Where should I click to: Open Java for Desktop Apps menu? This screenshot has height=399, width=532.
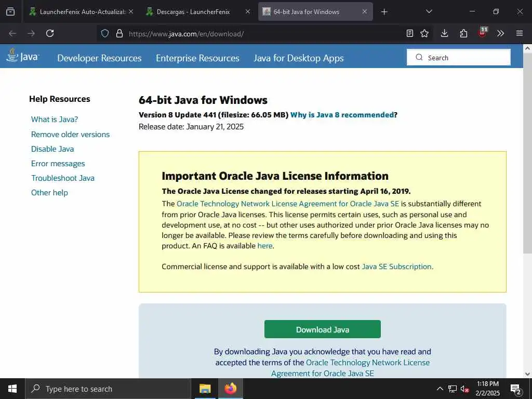[299, 58]
